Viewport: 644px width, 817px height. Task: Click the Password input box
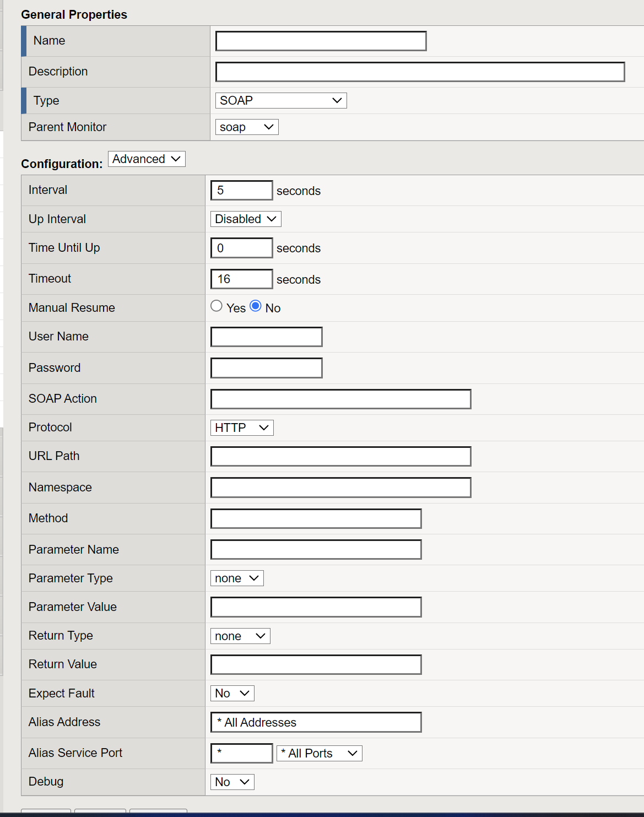267,368
